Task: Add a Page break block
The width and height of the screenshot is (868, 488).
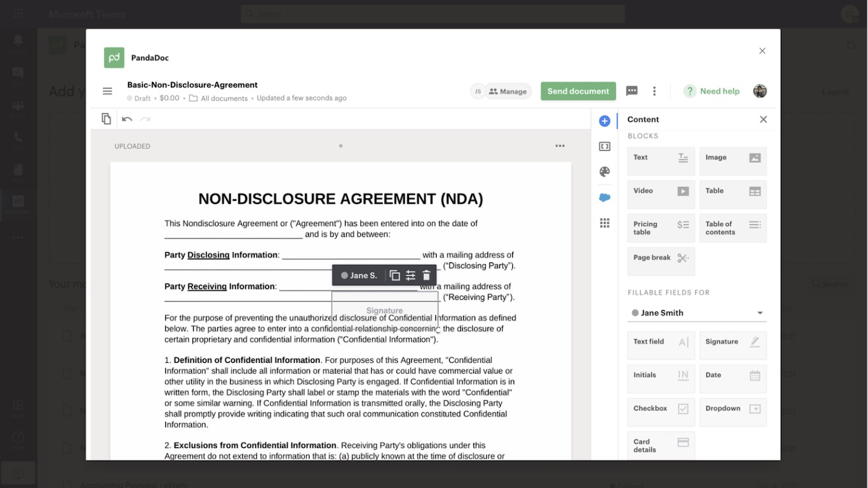Action: tap(661, 261)
